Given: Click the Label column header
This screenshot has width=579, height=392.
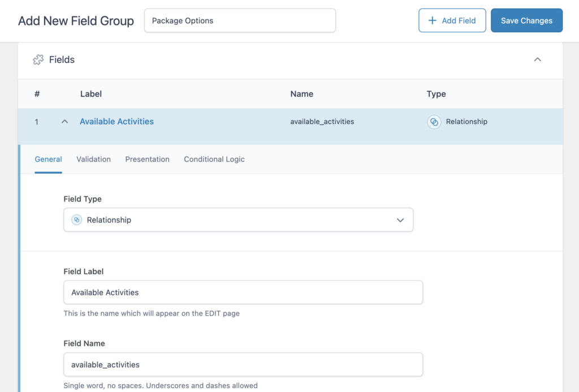Looking at the screenshot, I should pos(90,94).
